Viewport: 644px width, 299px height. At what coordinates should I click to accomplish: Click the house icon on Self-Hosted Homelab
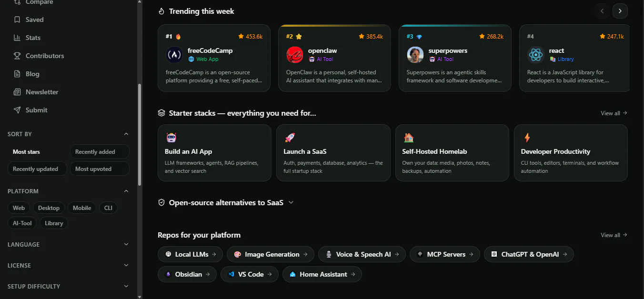point(408,138)
